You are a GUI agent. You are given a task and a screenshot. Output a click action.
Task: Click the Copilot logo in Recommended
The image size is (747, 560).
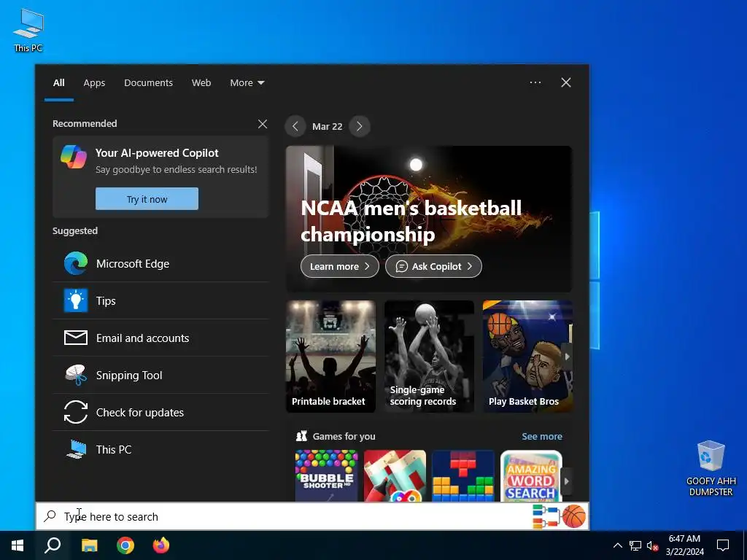tap(74, 157)
